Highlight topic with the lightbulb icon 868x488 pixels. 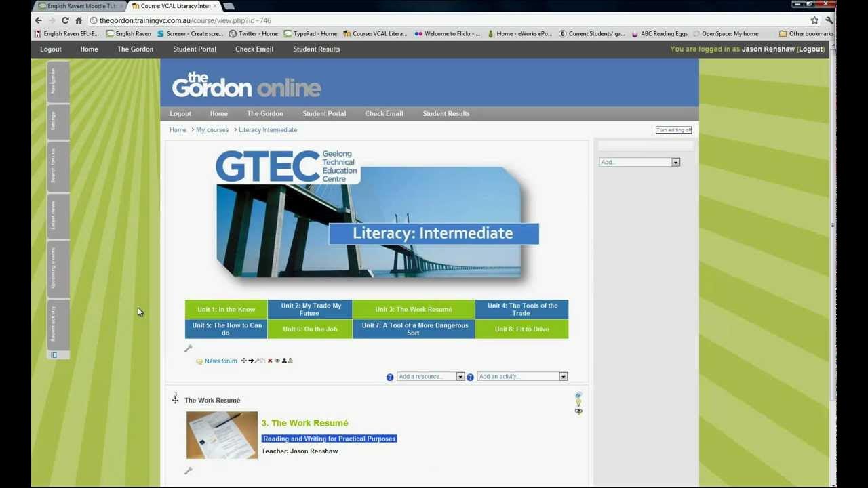coord(578,403)
